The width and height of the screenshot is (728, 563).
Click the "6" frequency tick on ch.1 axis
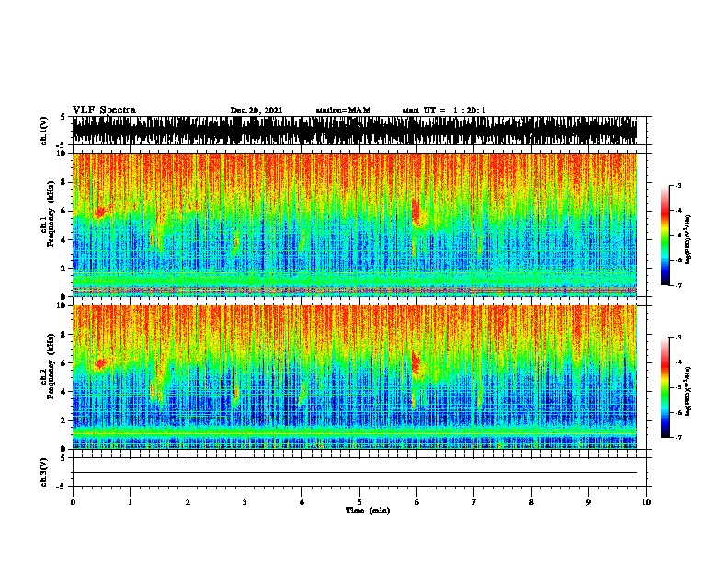point(64,211)
